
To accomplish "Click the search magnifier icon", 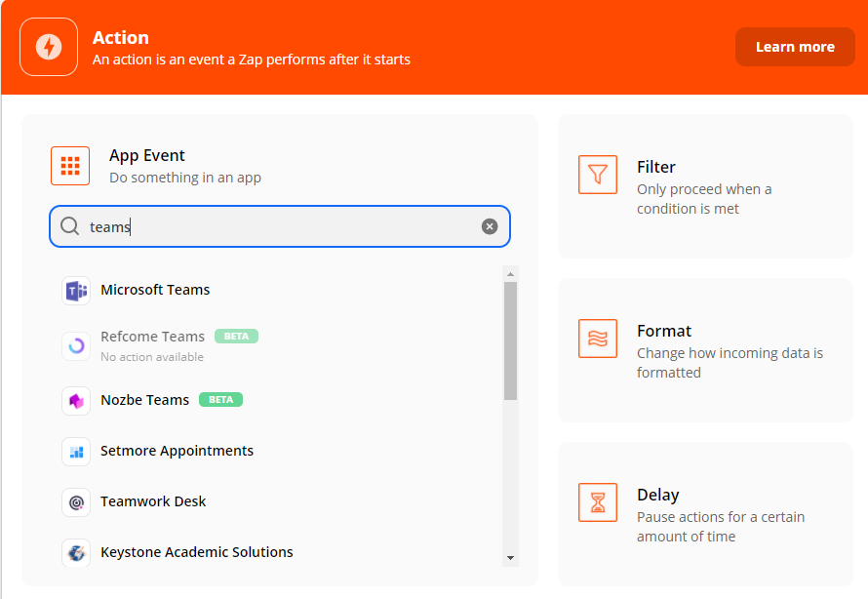I will tap(70, 226).
